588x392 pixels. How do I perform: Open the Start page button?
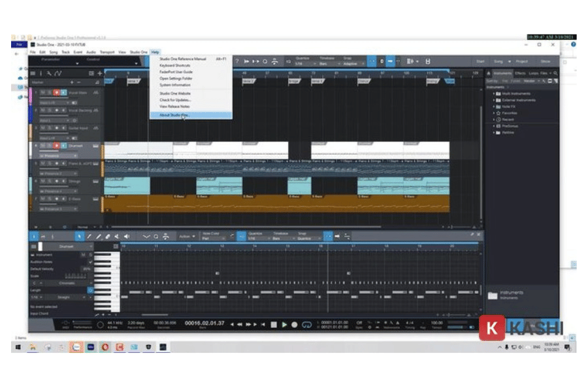[480, 61]
